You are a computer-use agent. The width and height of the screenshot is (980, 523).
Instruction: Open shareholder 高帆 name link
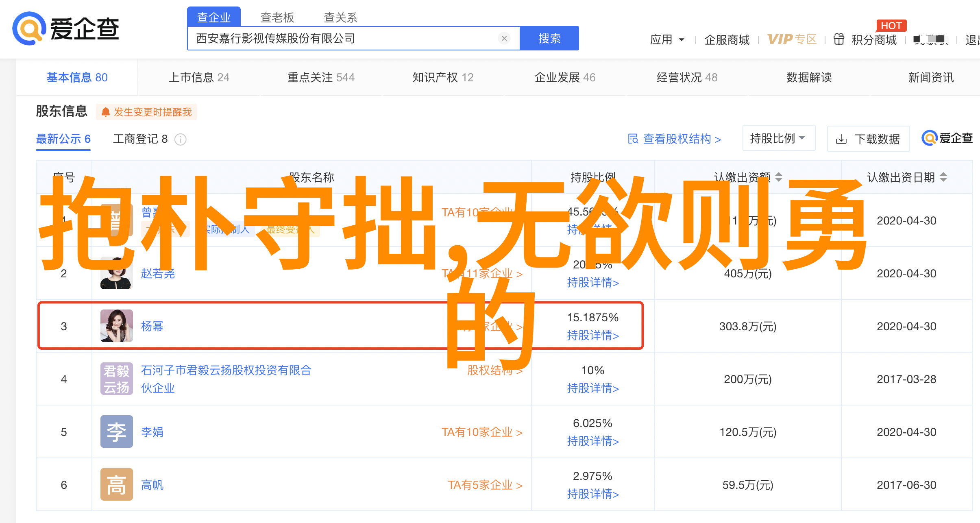click(x=152, y=485)
